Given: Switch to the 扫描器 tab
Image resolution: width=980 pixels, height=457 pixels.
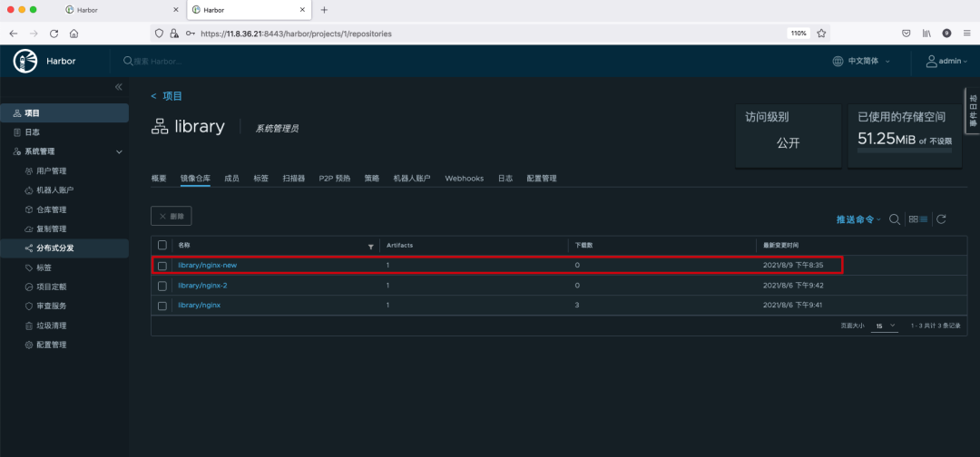Looking at the screenshot, I should pos(294,179).
